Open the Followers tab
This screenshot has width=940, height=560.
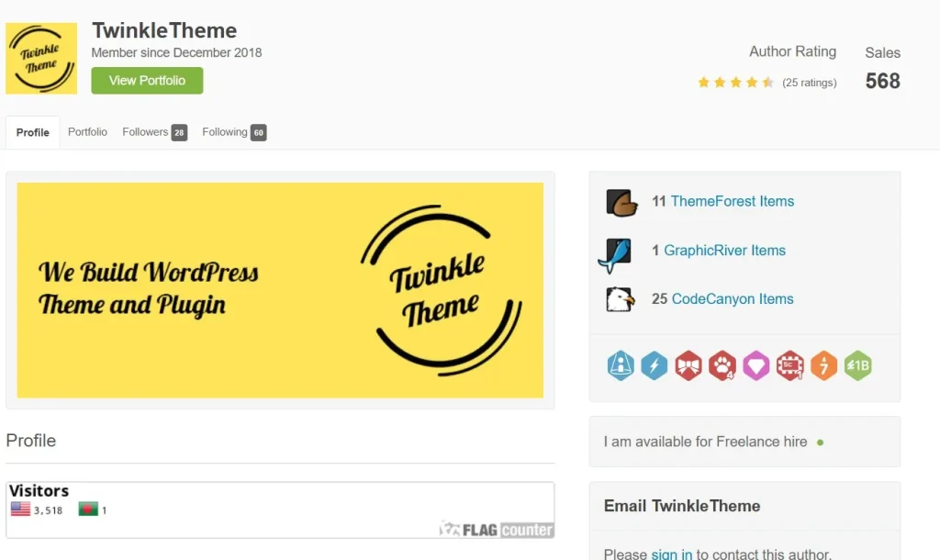[x=154, y=132]
